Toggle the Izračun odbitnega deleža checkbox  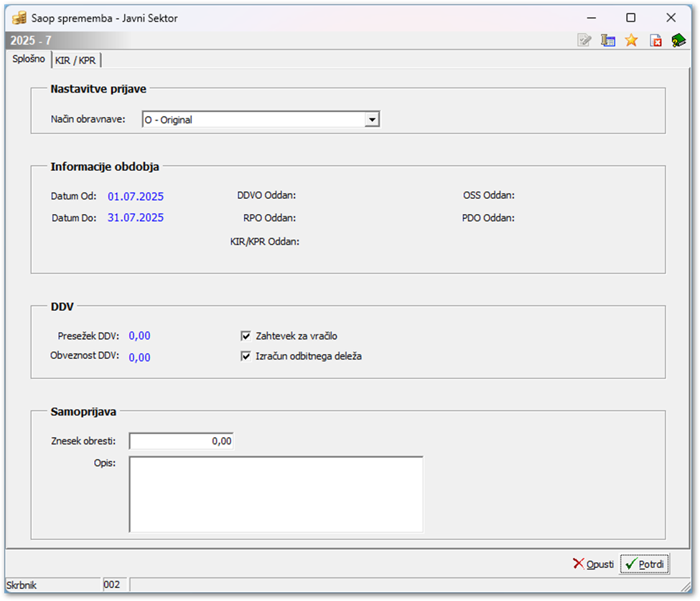coord(246,356)
